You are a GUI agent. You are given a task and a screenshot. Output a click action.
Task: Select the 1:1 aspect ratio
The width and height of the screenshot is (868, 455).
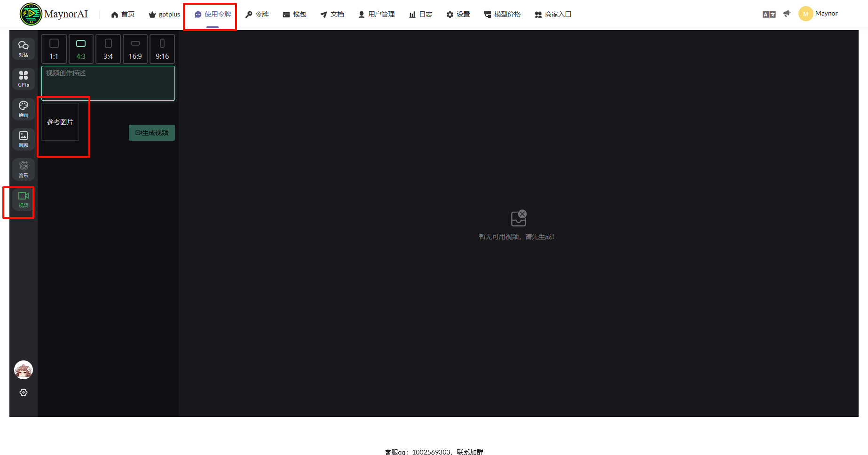coord(54,49)
